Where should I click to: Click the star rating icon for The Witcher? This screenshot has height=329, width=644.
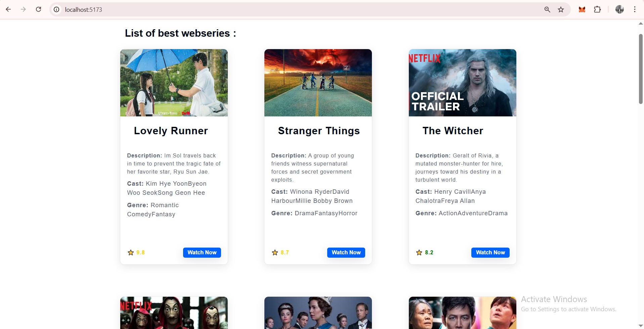pyautogui.click(x=419, y=253)
